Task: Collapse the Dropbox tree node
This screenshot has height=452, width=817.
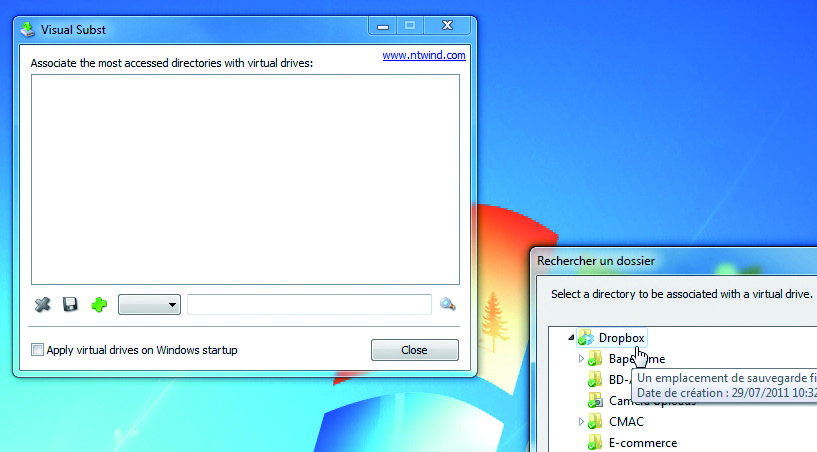Action: [572, 338]
